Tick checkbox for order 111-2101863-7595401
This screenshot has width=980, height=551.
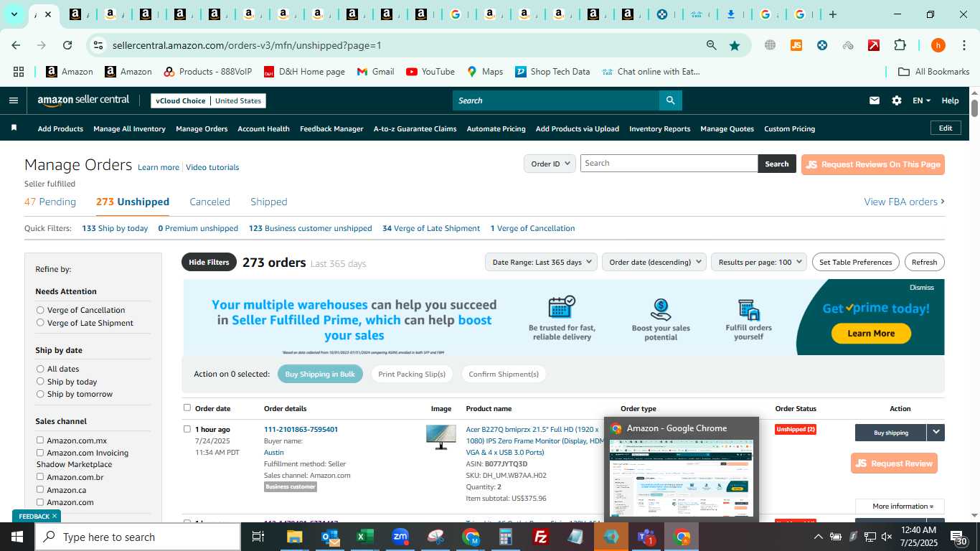tap(187, 429)
